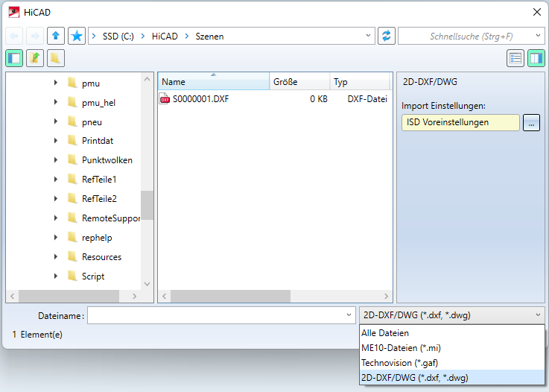Viewport: 549px width, 392px height.
Task: Refresh the folder contents
Action: [386, 36]
